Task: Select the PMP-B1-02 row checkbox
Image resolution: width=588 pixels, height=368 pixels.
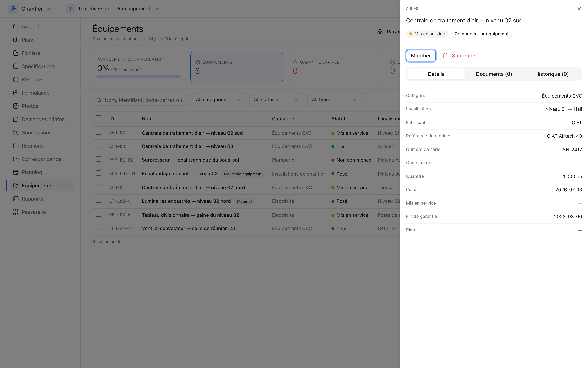Action: (98, 159)
